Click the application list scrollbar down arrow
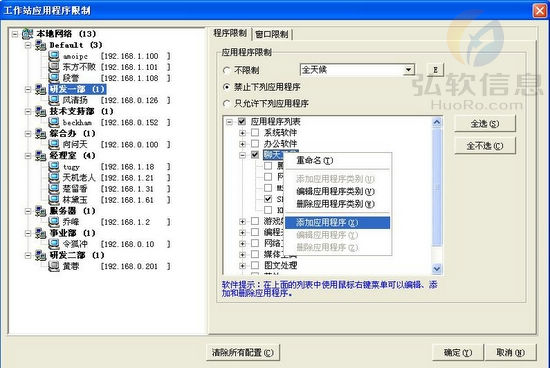The image size is (550, 368). [x=437, y=269]
